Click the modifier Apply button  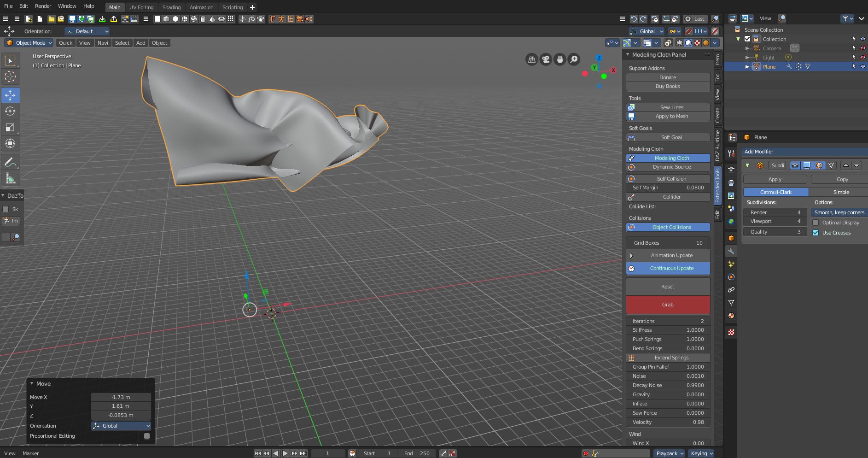(775, 179)
